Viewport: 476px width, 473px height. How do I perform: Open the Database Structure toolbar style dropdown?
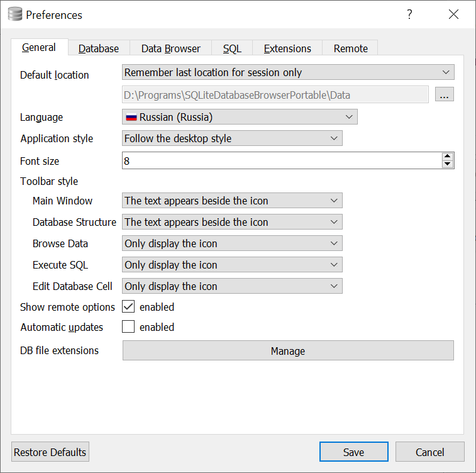[x=232, y=222]
